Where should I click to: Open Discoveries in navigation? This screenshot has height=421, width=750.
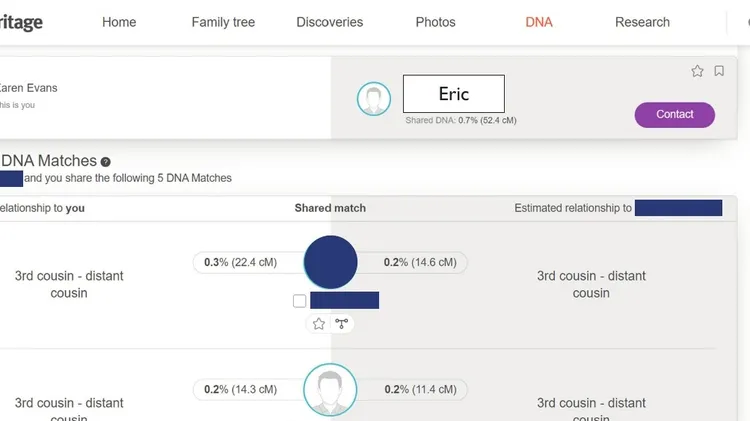(x=330, y=22)
